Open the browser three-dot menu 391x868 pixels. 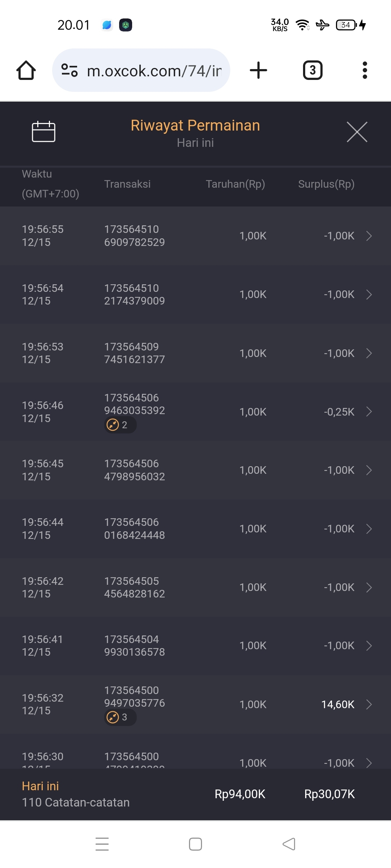pyautogui.click(x=365, y=70)
